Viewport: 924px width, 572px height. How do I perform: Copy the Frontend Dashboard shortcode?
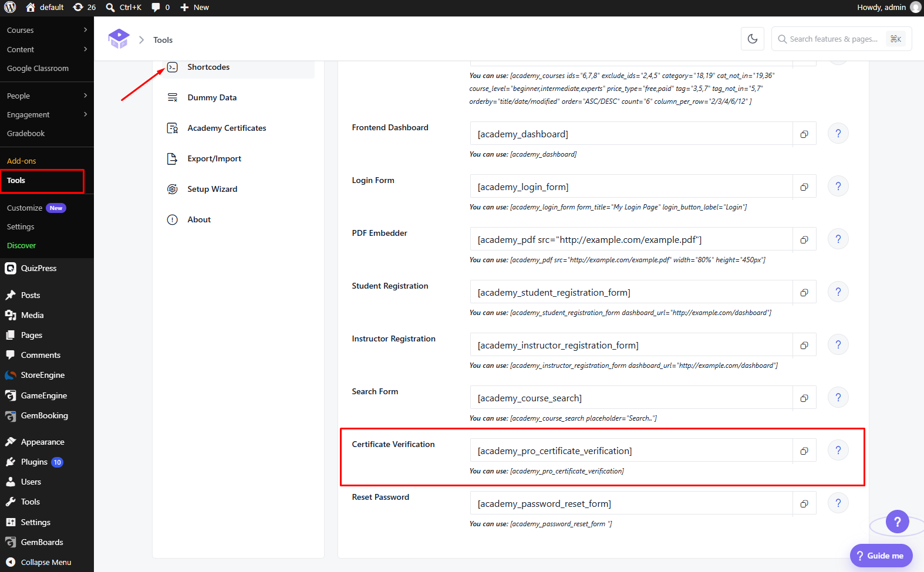tap(804, 134)
